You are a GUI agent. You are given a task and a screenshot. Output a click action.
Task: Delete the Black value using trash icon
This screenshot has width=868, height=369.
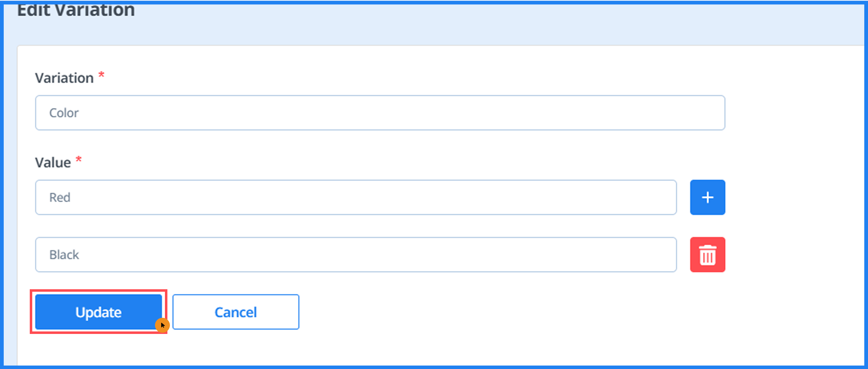coord(707,255)
